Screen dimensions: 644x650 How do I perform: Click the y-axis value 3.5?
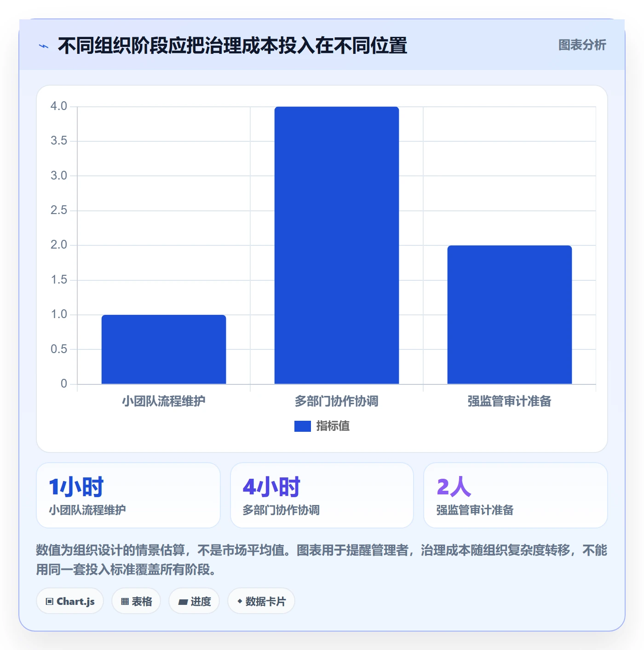pos(59,141)
